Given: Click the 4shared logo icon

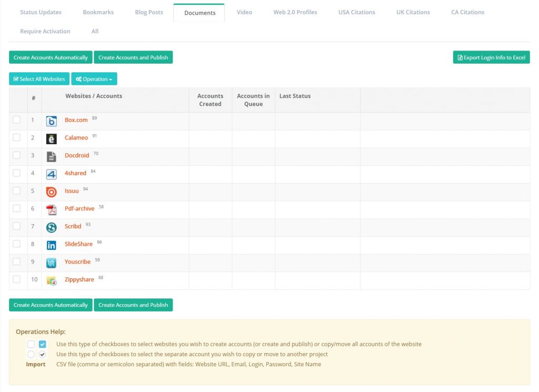Looking at the screenshot, I should pyautogui.click(x=52, y=174).
